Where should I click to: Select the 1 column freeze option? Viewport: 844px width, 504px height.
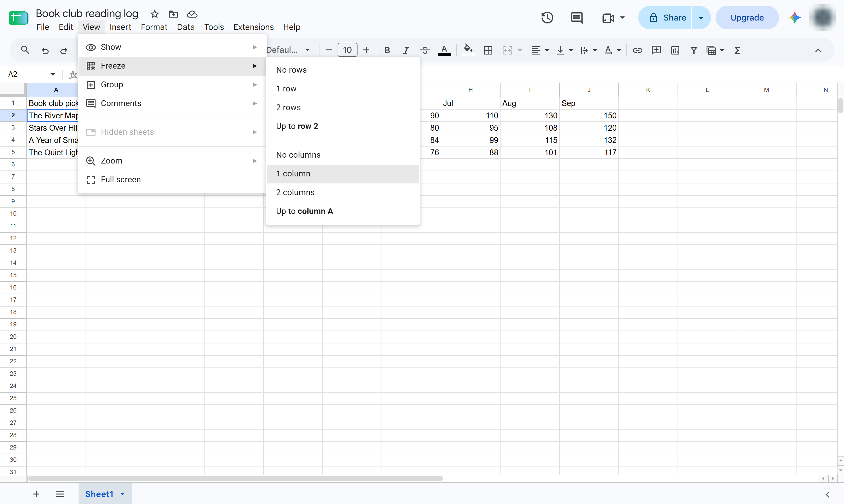(343, 173)
